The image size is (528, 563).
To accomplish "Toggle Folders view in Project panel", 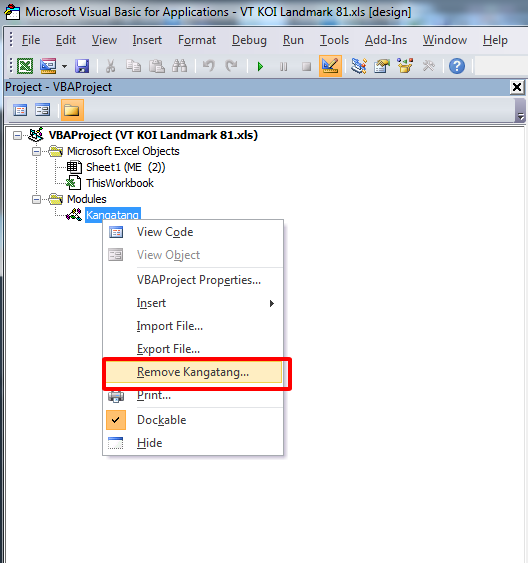I will [72, 110].
